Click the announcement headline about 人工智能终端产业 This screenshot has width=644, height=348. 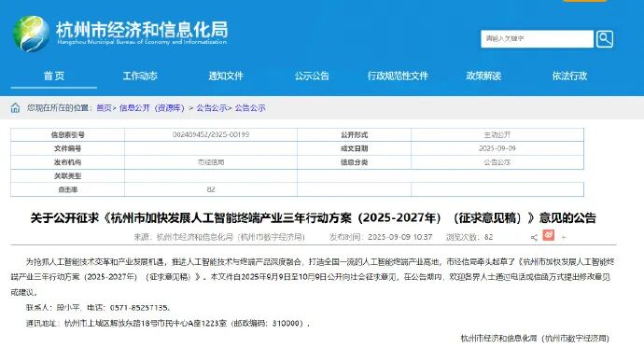click(x=313, y=217)
